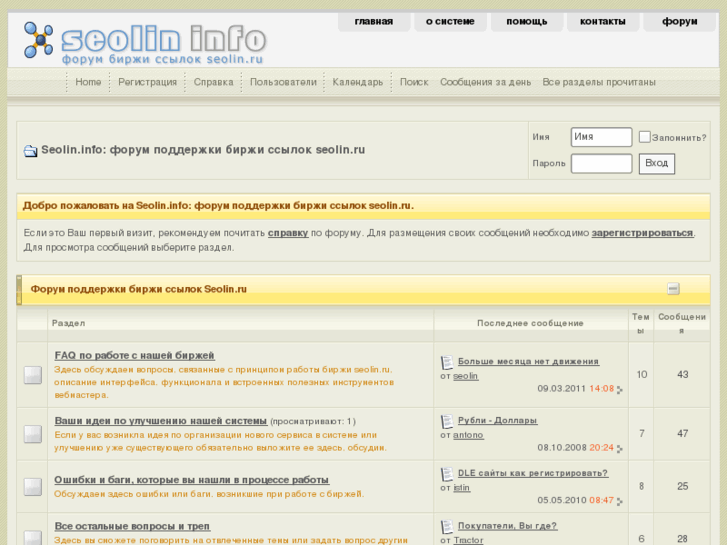This screenshot has height=545, width=727.
Task: Click post icon beside Больше месяца нет движения
Action: pos(446,362)
